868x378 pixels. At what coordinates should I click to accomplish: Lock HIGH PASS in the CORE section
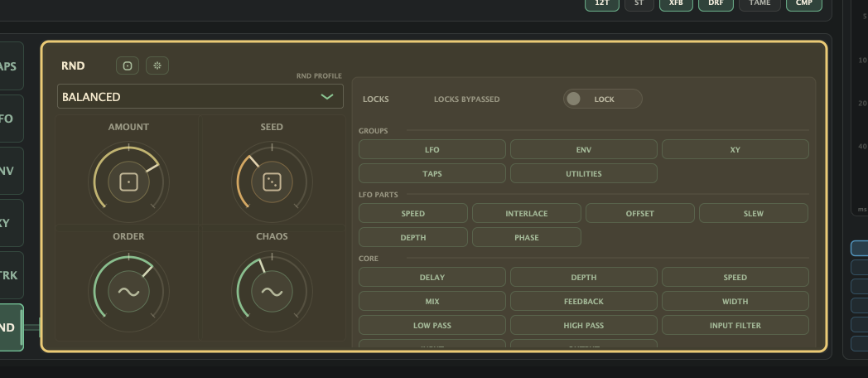coord(583,325)
